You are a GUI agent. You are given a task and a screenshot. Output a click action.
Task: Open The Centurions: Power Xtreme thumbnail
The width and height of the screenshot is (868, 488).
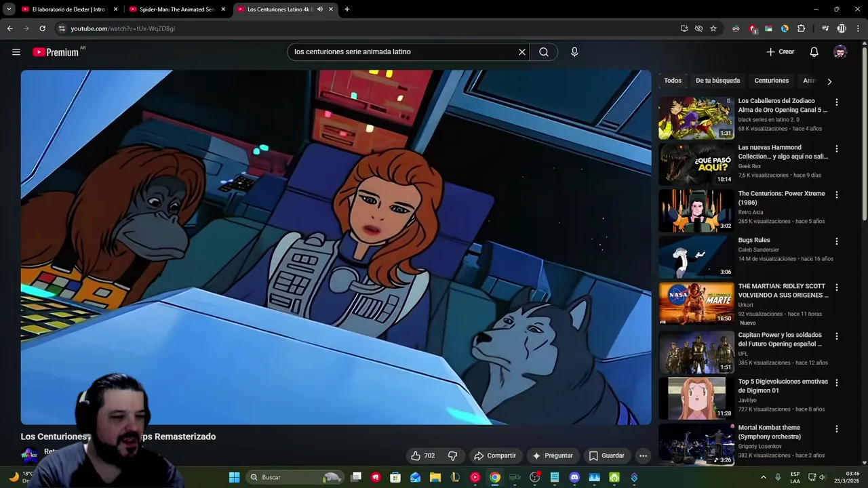[696, 210]
